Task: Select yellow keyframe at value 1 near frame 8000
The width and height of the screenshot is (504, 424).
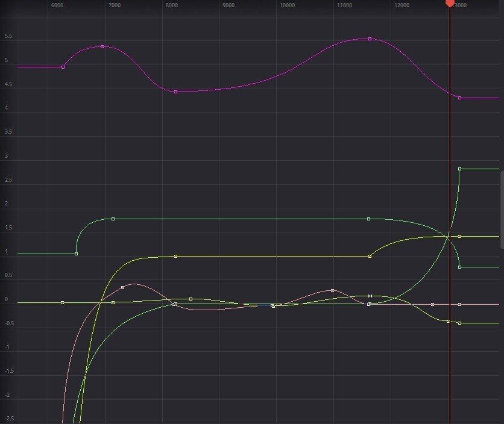Action: 175,257
